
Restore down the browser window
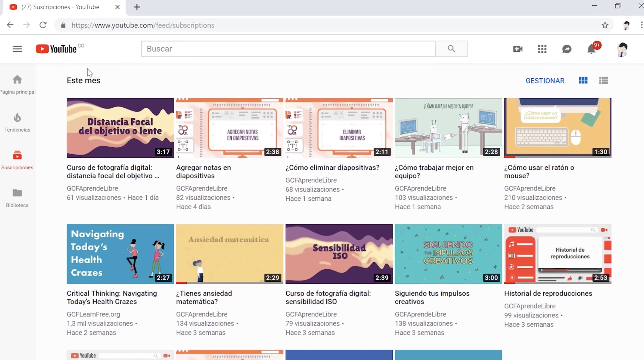pos(617,6)
